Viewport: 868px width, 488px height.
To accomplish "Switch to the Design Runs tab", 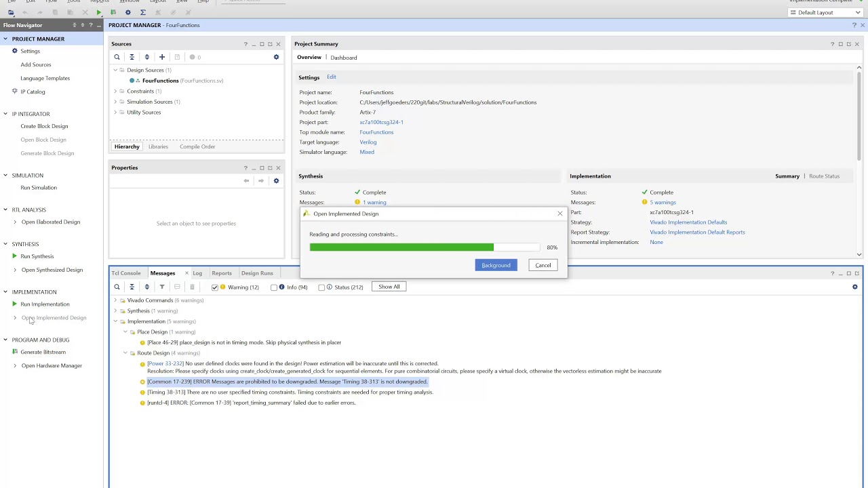I will point(257,273).
